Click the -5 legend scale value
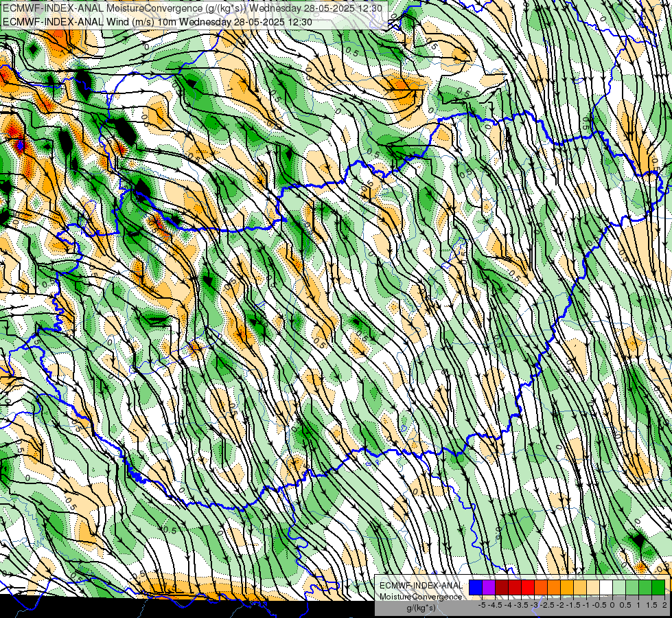672x618 pixels. click(x=482, y=605)
